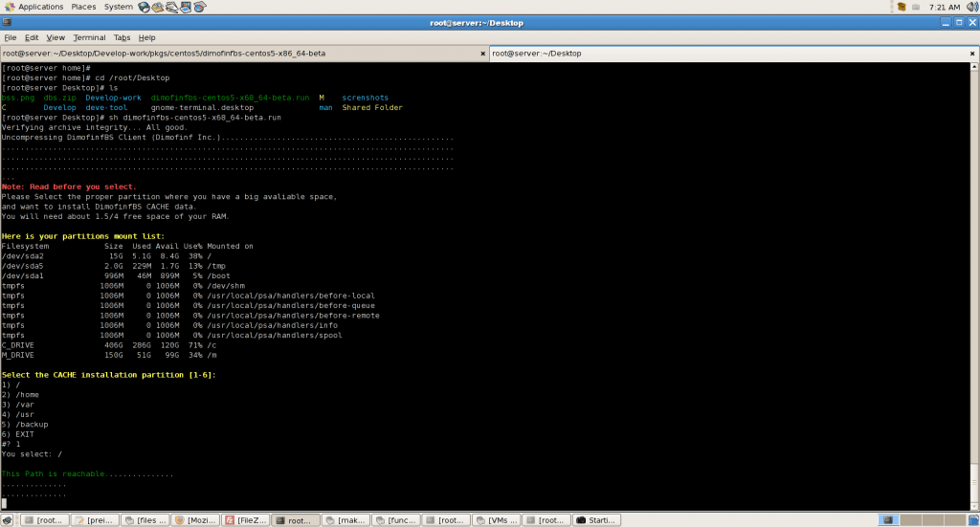Click the tmpfs /dev/shm row
The height and width of the screenshot is (527, 980).
(x=123, y=286)
